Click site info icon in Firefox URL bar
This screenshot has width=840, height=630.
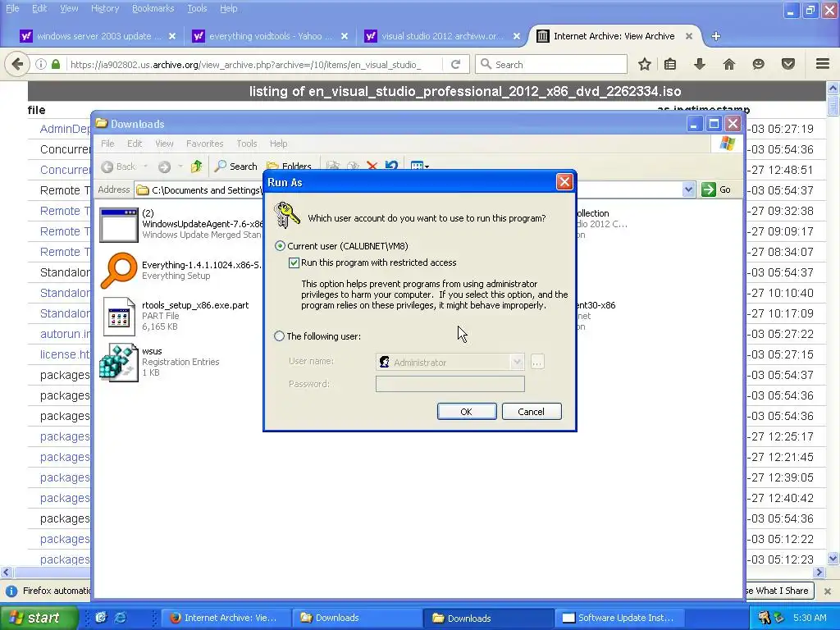coord(41,64)
